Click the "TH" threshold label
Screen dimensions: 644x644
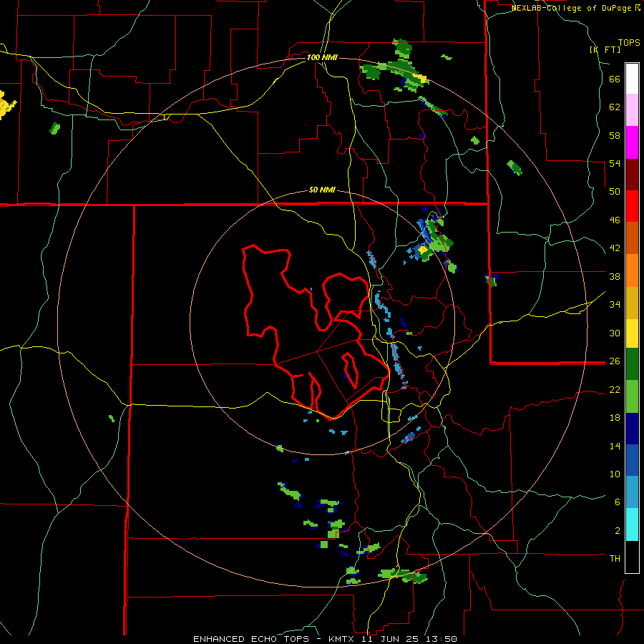tap(615, 559)
